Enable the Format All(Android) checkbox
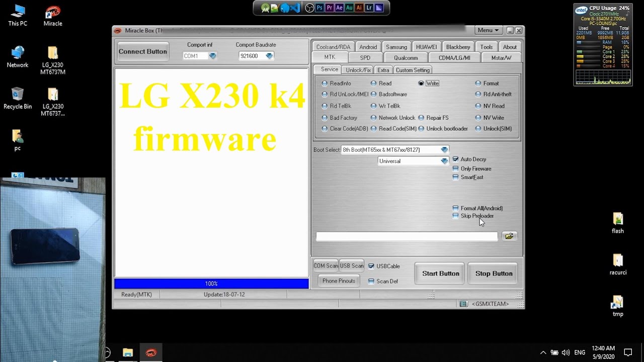644x362 pixels. [x=455, y=208]
